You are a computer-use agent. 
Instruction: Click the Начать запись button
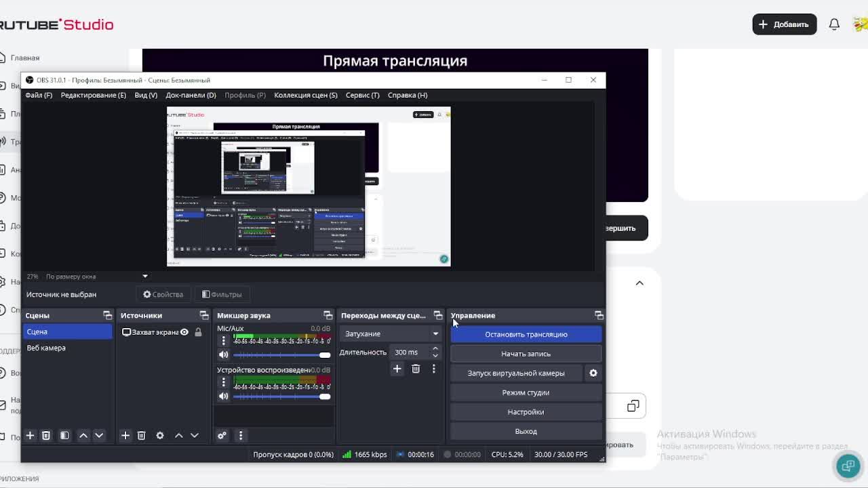pos(526,354)
